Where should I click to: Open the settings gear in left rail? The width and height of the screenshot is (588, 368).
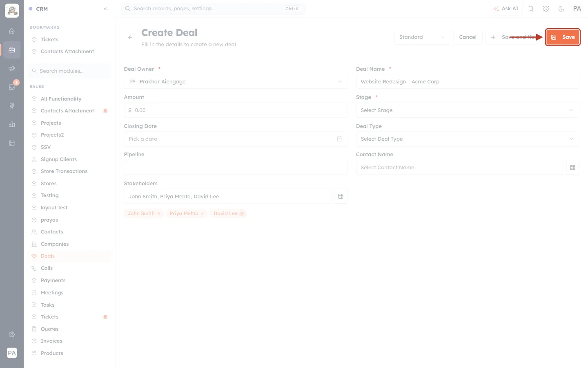[x=12, y=334]
